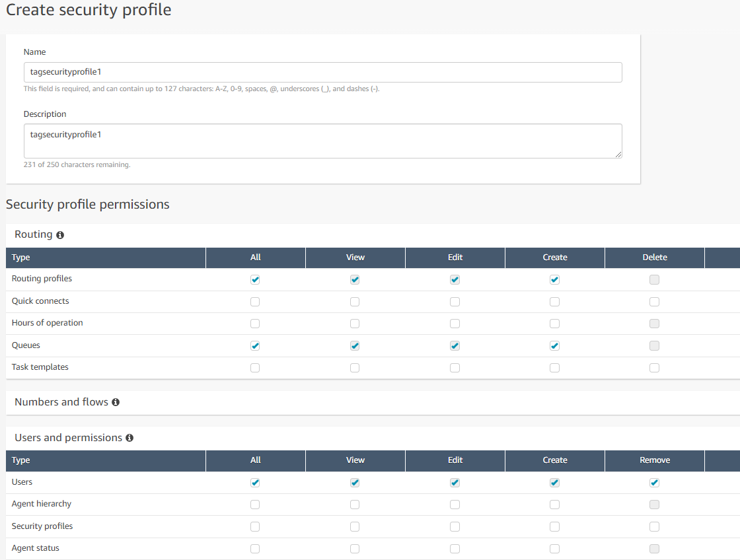Image resolution: width=740 pixels, height=560 pixels.
Task: Check Create for Task templates
Action: coord(554,368)
